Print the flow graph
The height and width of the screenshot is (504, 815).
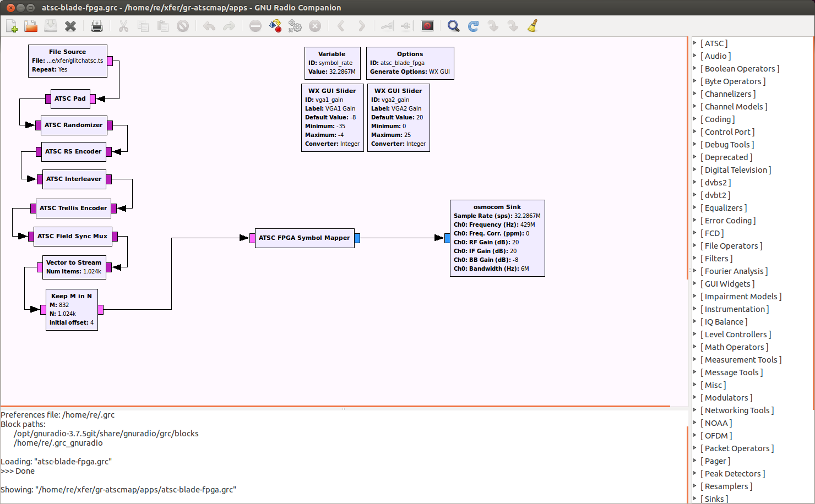coord(97,26)
